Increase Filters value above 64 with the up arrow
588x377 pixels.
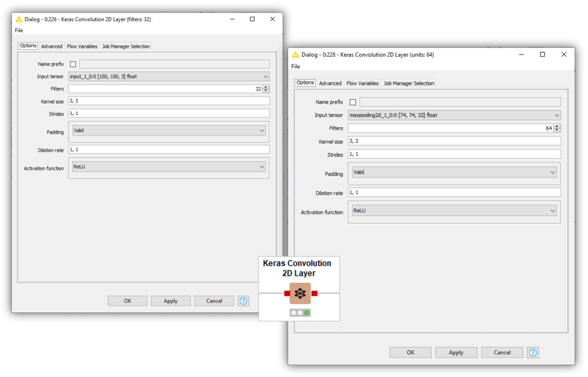coord(557,126)
